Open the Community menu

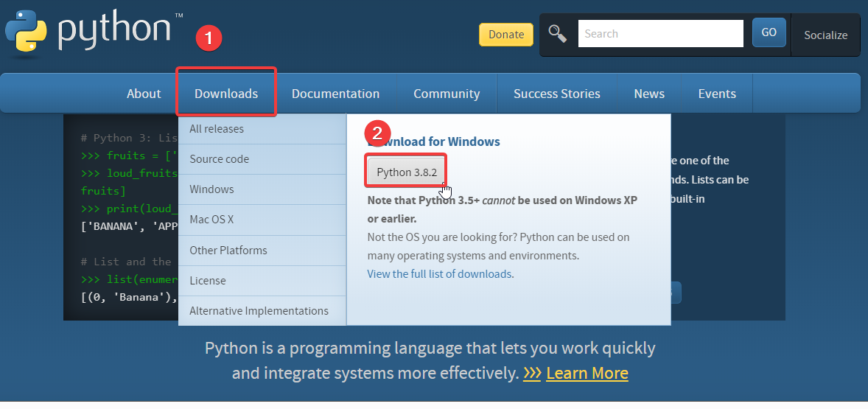click(447, 94)
